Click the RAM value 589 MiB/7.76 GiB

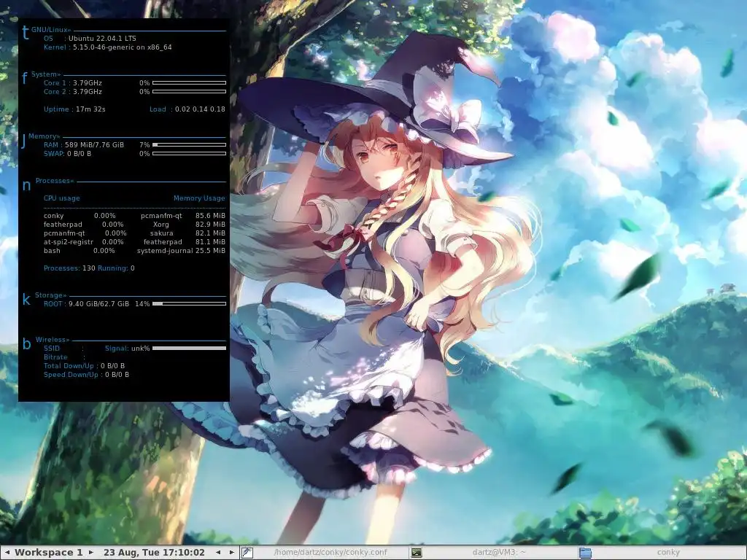[94, 145]
